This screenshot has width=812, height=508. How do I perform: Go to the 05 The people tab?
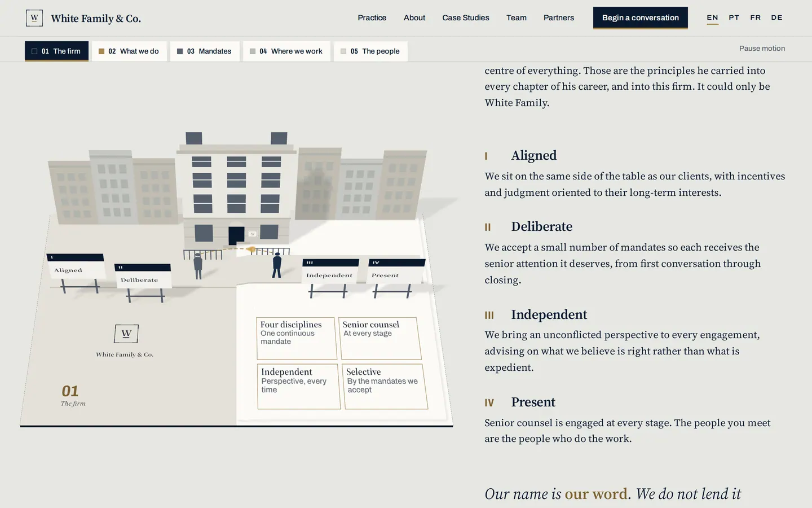[x=370, y=51]
